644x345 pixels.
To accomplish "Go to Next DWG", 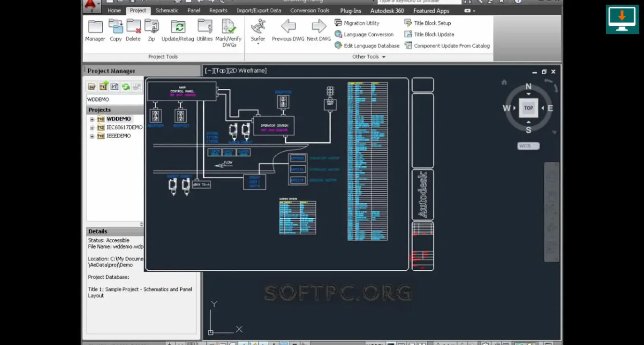I will pos(319,30).
